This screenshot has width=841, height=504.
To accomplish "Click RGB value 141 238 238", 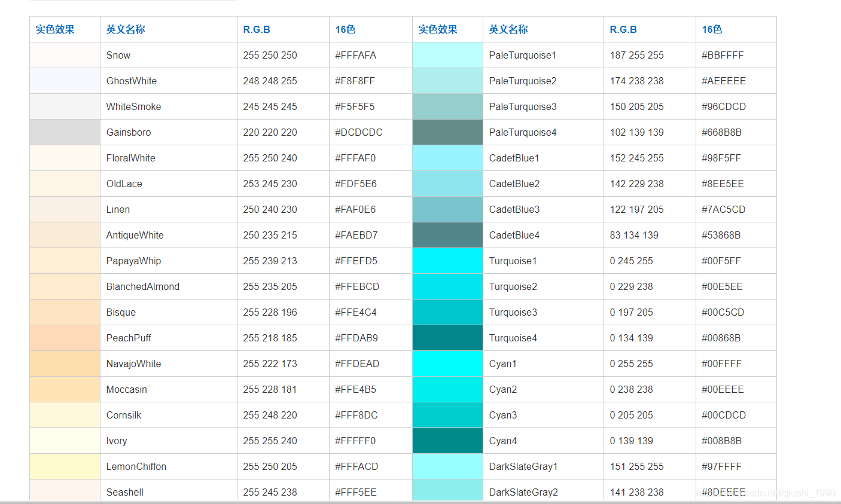I will pyautogui.click(x=636, y=492).
